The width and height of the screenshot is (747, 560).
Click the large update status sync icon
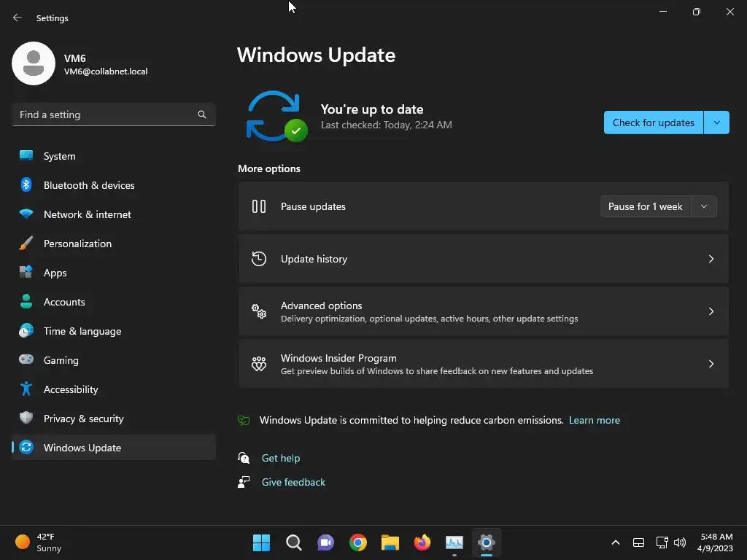[276, 116]
